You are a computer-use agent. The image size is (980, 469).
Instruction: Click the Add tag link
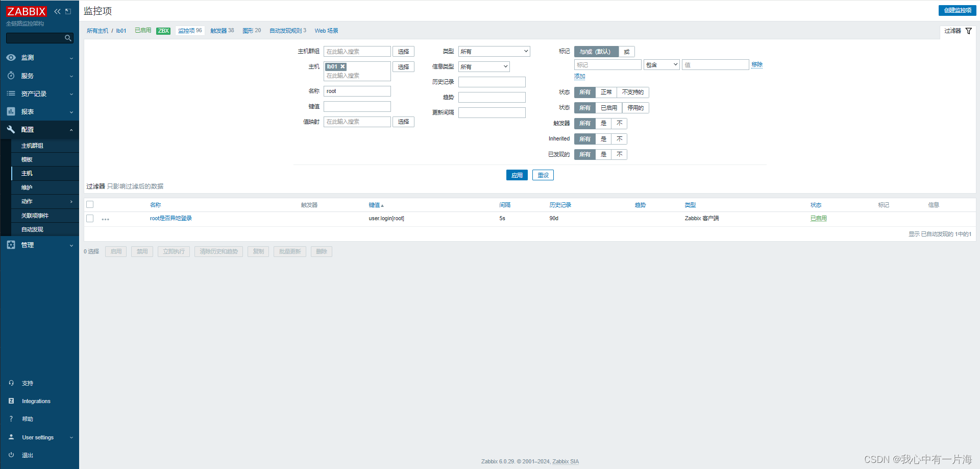[579, 76]
